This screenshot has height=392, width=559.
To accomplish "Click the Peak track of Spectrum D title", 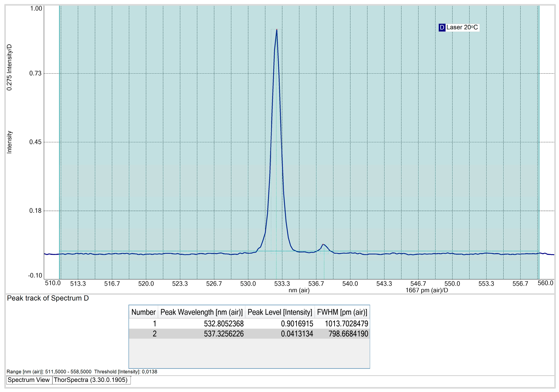I will pos(48,298).
